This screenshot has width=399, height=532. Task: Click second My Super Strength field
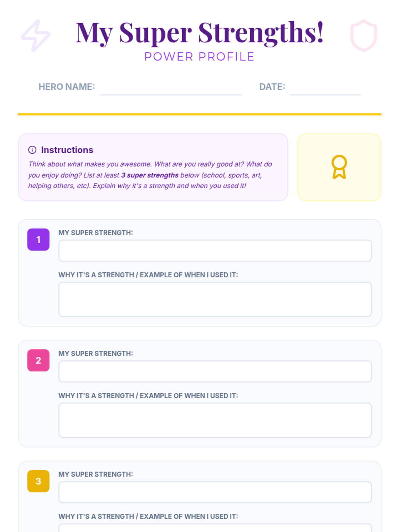pyautogui.click(x=215, y=371)
